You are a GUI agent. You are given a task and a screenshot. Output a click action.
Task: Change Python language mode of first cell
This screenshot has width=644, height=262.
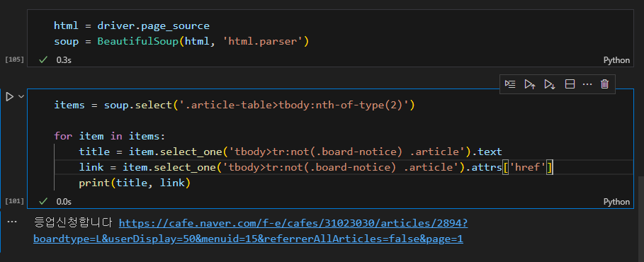[x=616, y=60]
